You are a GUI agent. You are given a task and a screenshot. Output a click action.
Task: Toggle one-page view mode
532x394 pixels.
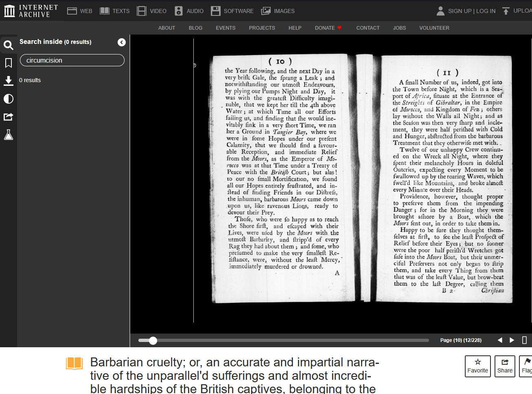click(x=524, y=340)
